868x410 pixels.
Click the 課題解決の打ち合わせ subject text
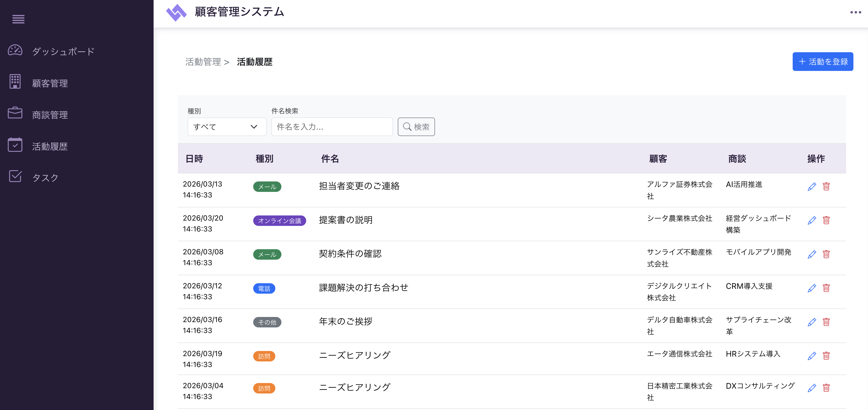coord(364,288)
